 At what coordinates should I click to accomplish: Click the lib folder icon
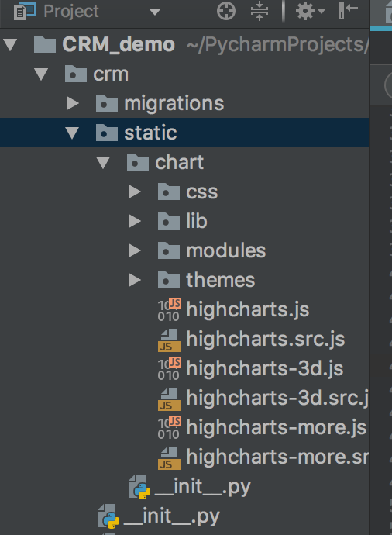tap(169, 221)
